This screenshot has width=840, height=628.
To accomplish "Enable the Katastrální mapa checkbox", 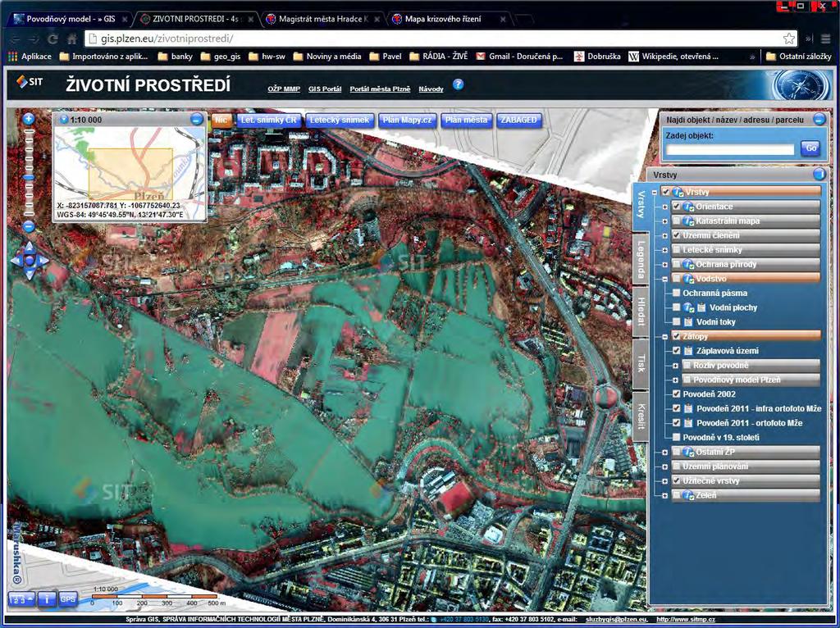I will (x=677, y=221).
